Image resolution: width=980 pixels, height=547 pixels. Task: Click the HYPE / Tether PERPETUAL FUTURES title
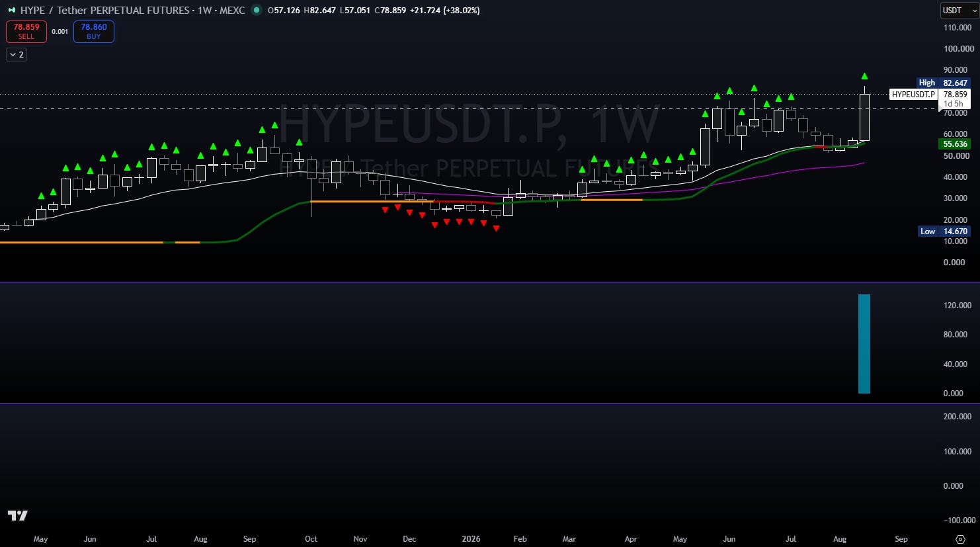[104, 11]
